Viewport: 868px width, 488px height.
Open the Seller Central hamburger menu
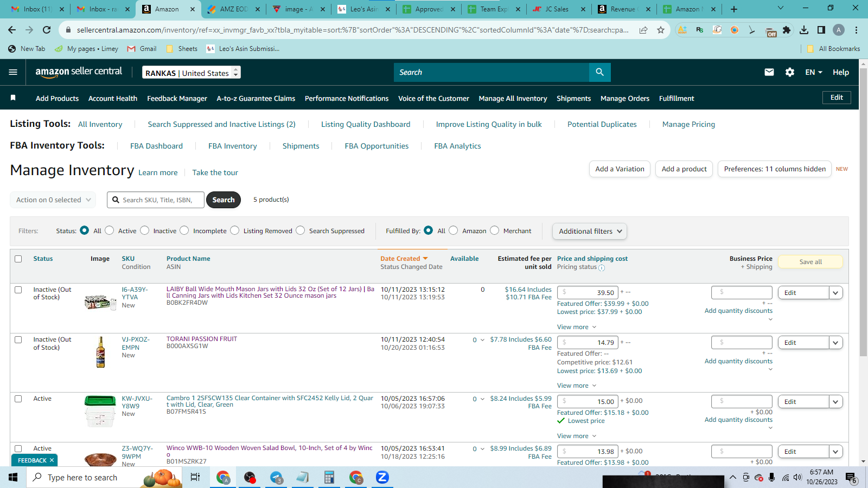coord(13,72)
